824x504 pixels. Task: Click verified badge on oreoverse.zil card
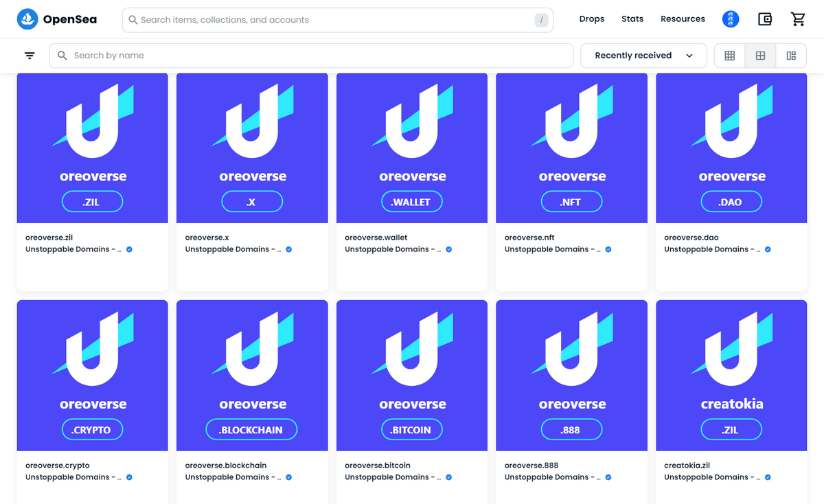[129, 249]
